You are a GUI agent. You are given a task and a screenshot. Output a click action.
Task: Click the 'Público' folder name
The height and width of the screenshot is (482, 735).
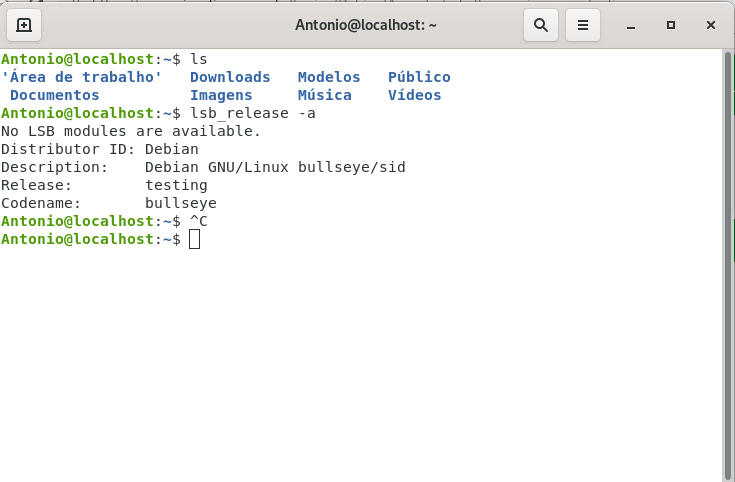[419, 77]
